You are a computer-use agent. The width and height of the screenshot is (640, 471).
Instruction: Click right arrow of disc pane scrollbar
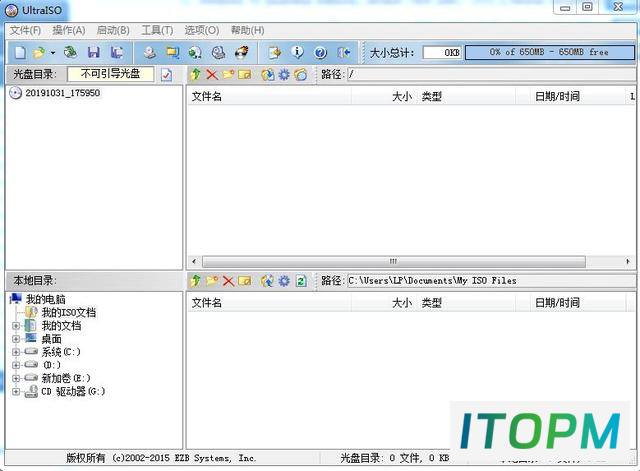point(628,261)
